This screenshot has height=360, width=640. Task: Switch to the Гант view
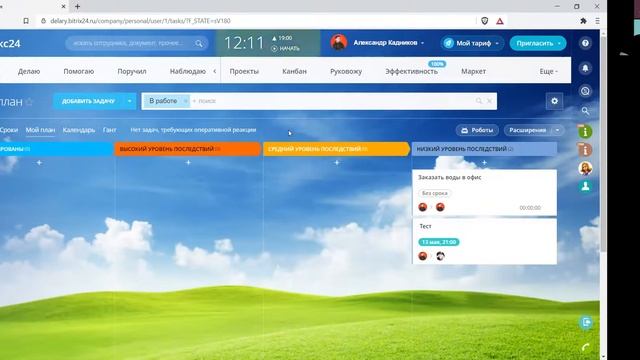click(109, 130)
